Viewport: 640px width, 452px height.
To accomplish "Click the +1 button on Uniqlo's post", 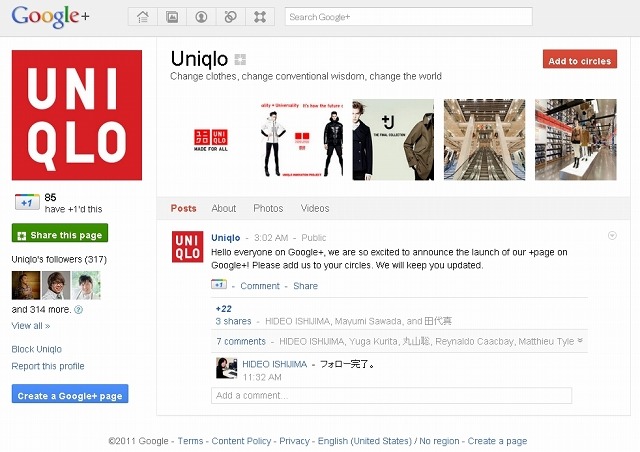I will click(x=219, y=285).
